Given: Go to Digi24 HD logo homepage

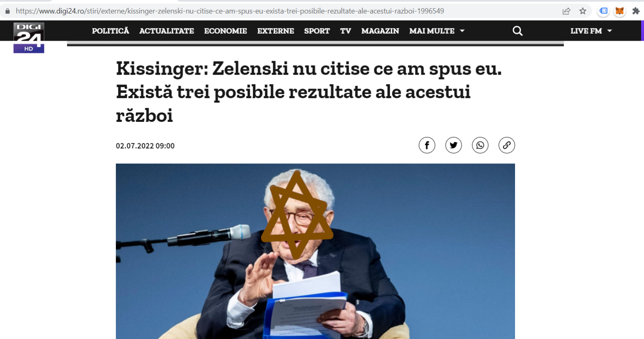Looking at the screenshot, I should tap(29, 38).
